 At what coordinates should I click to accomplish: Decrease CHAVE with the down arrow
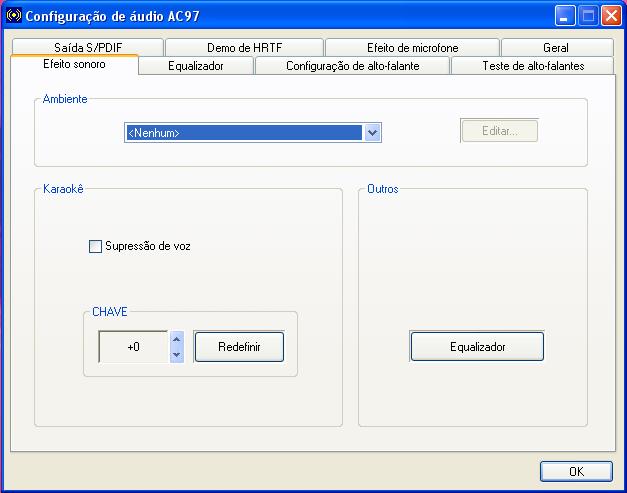click(177, 355)
